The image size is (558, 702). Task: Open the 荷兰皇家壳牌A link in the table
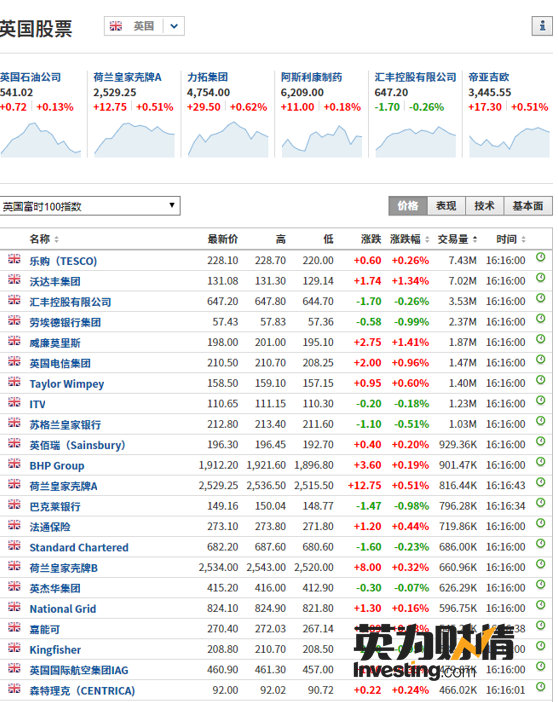tap(63, 486)
